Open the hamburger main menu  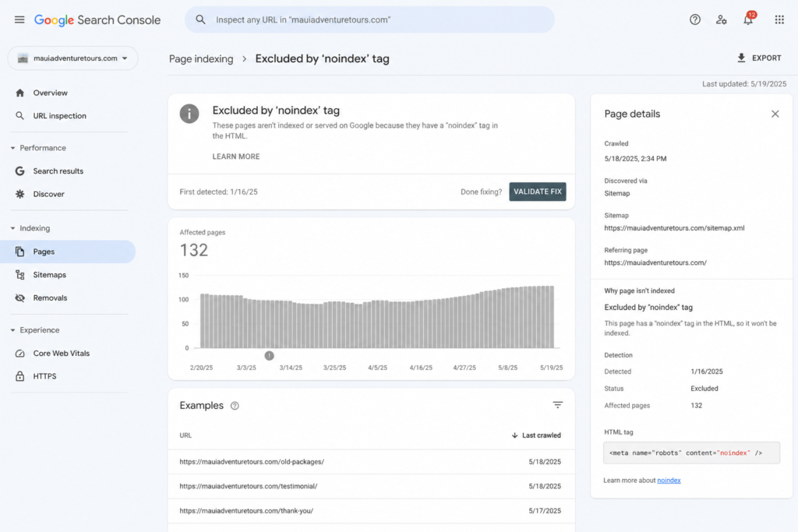(x=19, y=19)
